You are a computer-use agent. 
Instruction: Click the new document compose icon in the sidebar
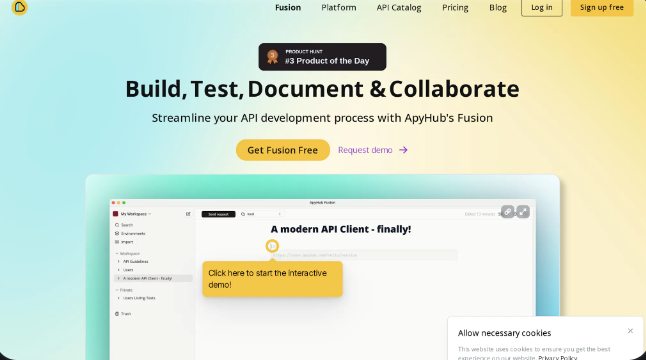point(188,214)
